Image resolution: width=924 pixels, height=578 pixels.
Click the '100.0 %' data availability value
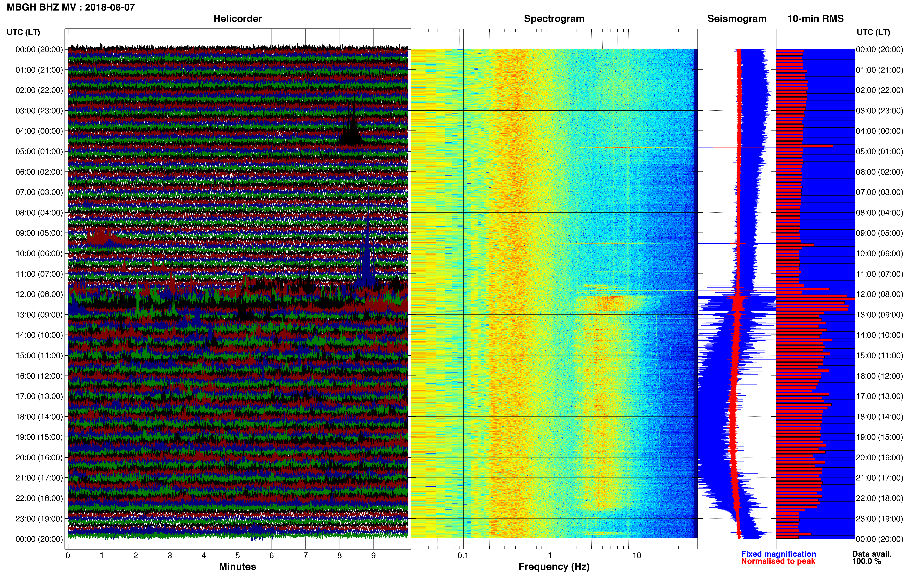click(x=867, y=561)
